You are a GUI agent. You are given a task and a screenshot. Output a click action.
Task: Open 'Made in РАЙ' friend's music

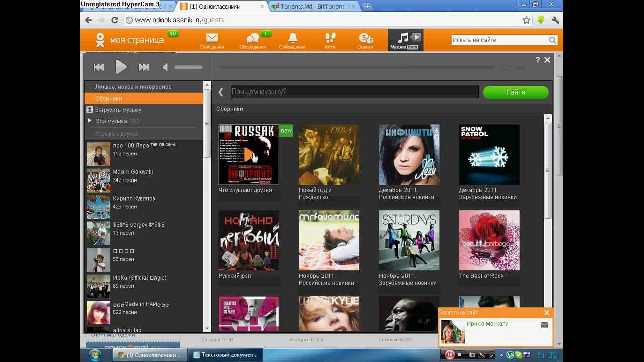tap(140, 304)
